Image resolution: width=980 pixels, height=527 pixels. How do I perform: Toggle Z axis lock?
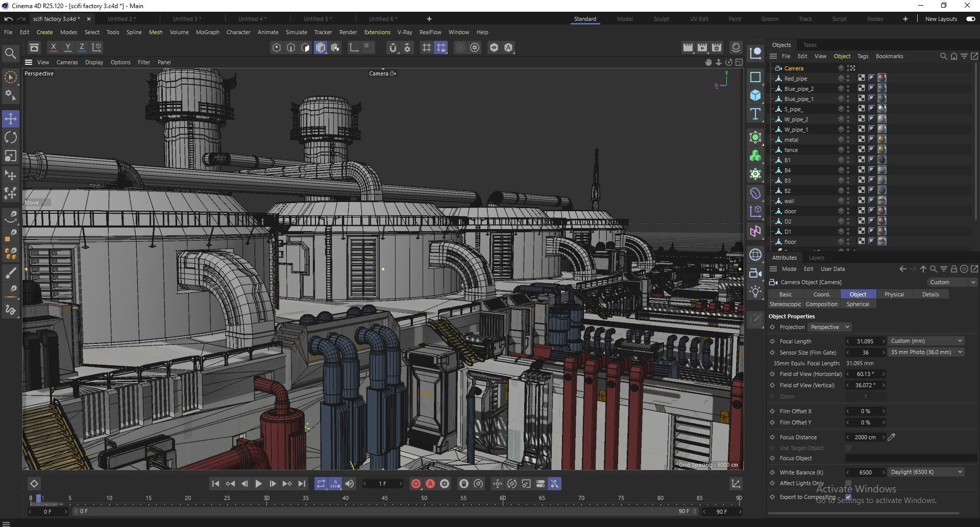[x=82, y=47]
